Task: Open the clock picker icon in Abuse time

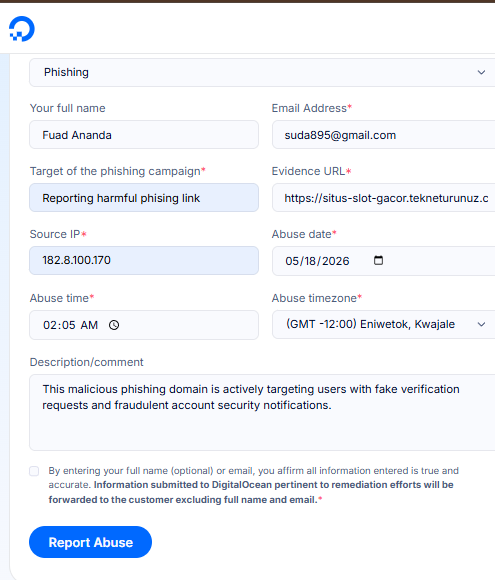Action: click(x=114, y=325)
